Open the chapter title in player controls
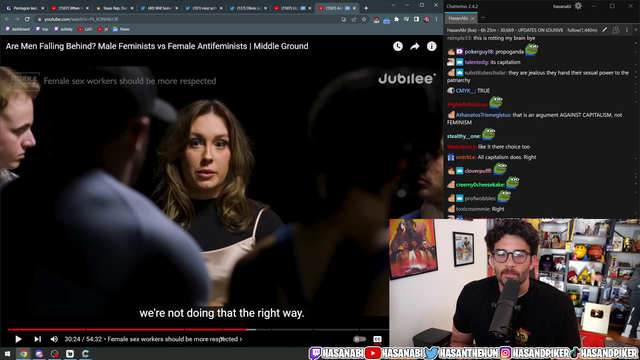 [175, 339]
